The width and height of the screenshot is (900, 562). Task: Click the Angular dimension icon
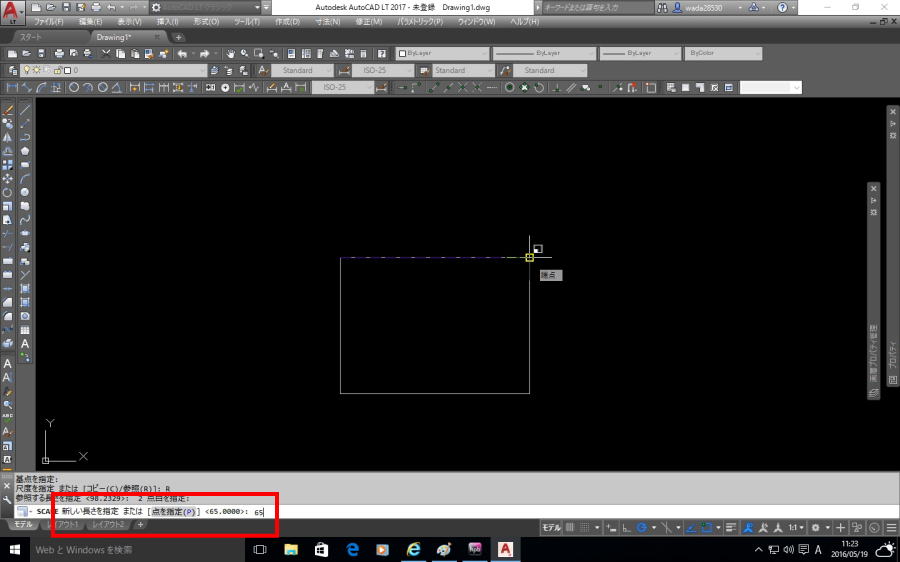117,87
